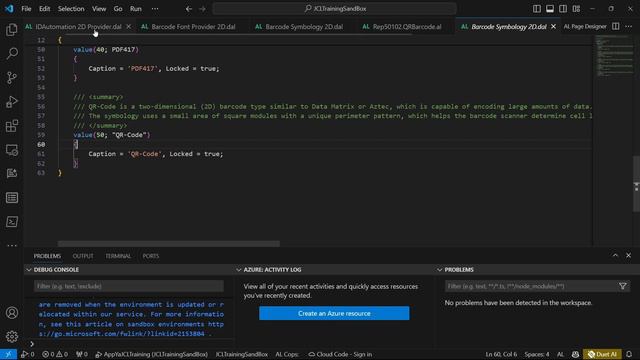Close the IDAutomation 2D Provider.dal tab

coord(129,27)
